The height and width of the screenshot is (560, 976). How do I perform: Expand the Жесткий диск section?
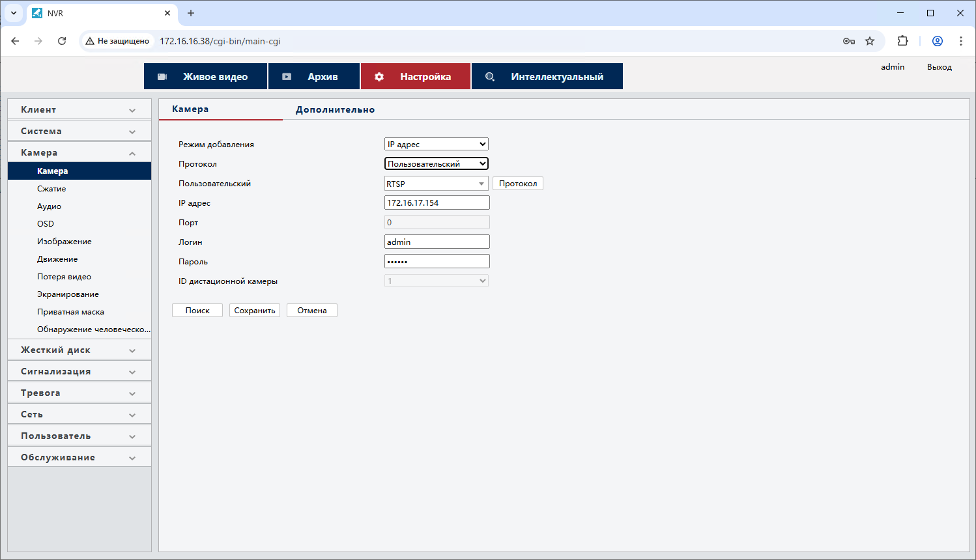tap(79, 350)
